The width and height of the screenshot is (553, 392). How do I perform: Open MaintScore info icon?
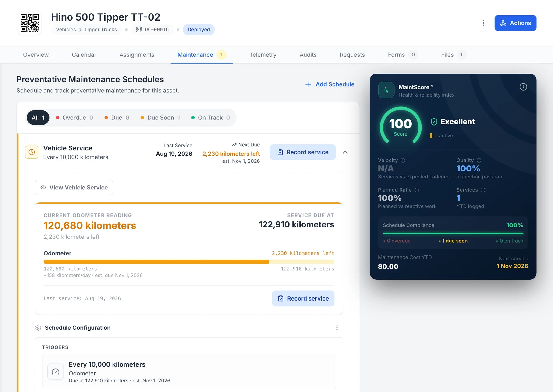tap(523, 87)
